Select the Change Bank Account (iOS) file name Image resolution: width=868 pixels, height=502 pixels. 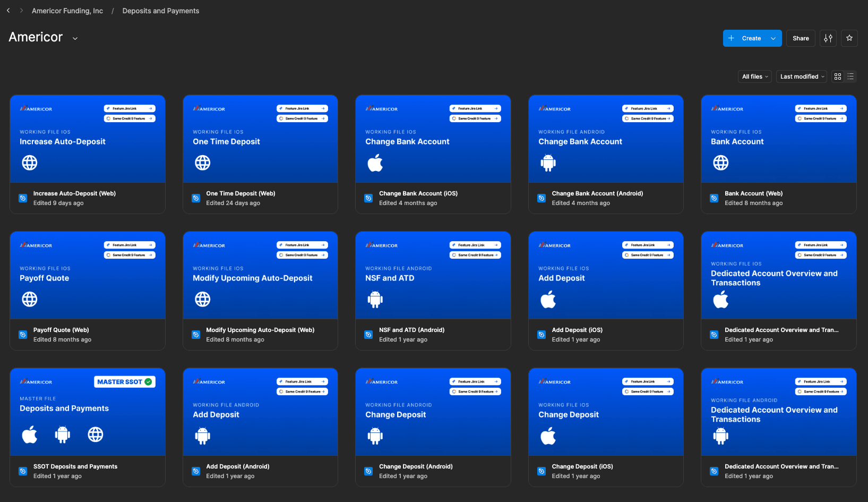click(x=418, y=193)
